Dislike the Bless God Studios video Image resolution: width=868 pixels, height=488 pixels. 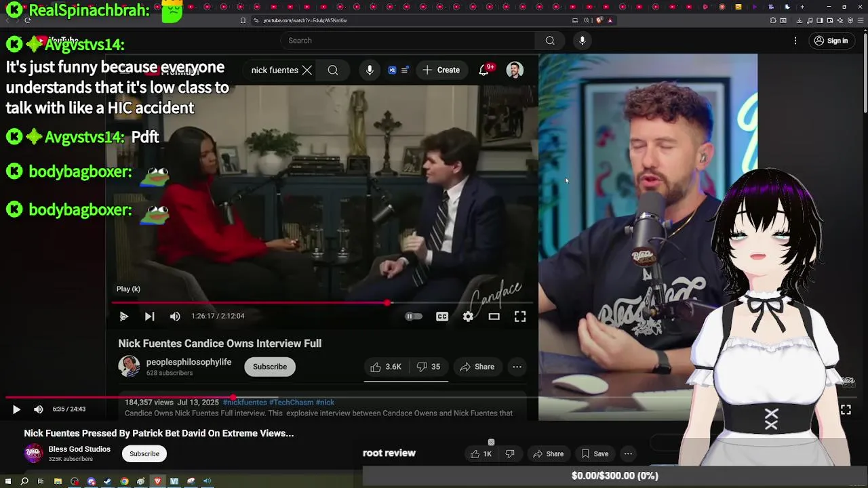tap(510, 454)
